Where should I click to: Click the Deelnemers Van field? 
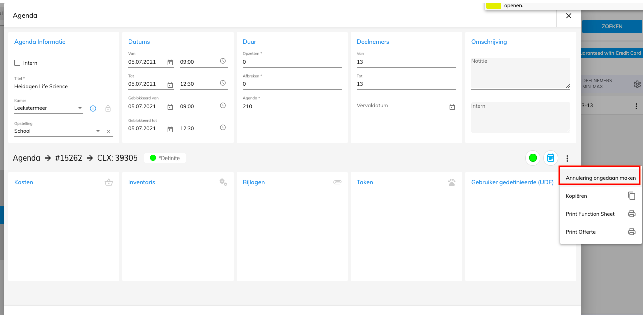coord(406,62)
